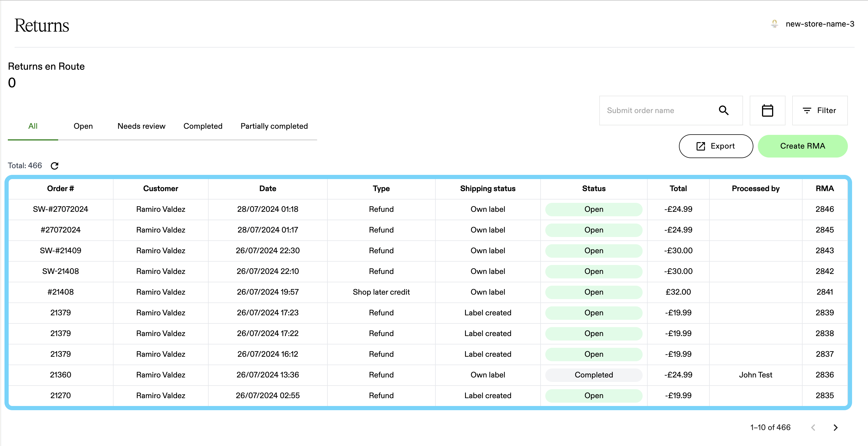Click RMA number 2845
This screenshot has height=446, width=868.
coord(825,230)
